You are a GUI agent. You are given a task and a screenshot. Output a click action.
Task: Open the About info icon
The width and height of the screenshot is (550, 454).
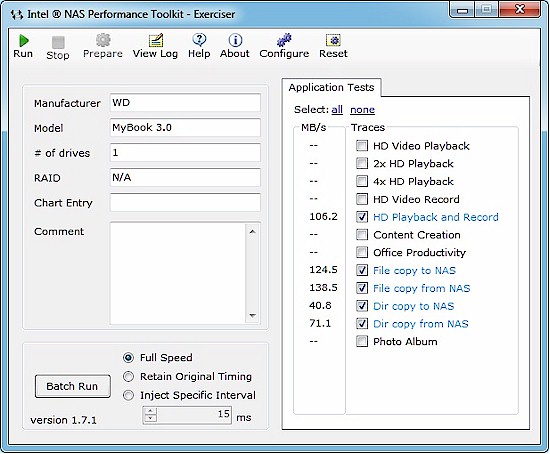click(235, 40)
